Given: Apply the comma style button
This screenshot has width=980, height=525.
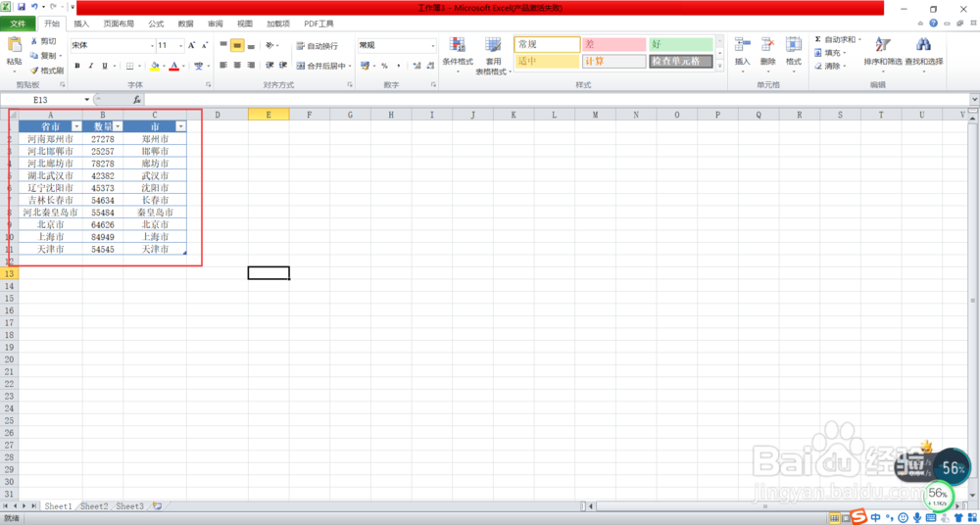Looking at the screenshot, I should 398,66.
